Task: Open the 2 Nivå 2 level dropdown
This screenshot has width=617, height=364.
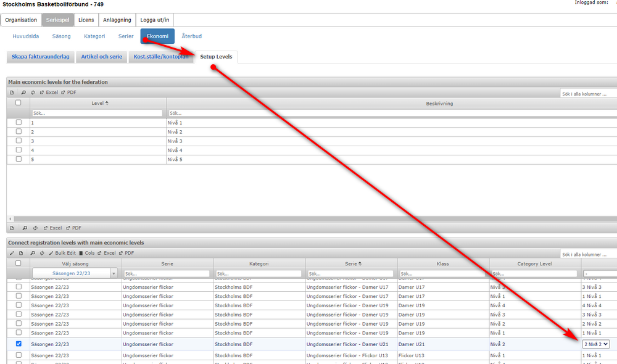Action: 596,344
